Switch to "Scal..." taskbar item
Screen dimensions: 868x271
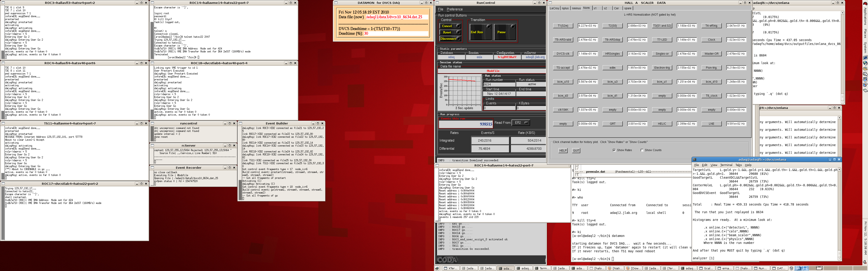coord(707,268)
